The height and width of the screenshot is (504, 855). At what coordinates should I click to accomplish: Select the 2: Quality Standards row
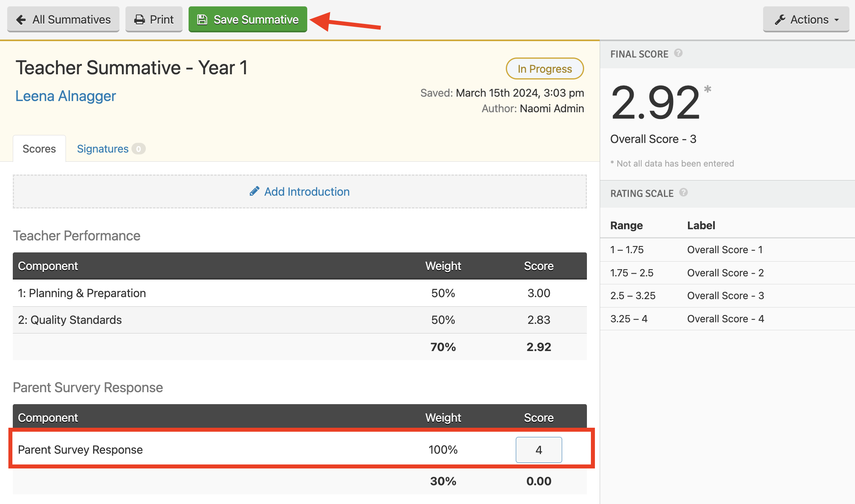300,320
